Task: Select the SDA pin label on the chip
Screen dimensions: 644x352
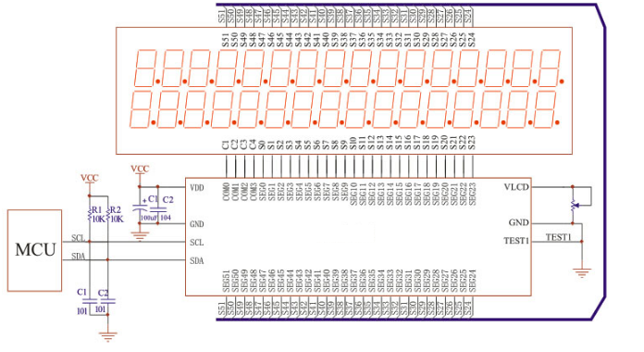Action: pyautogui.click(x=197, y=260)
